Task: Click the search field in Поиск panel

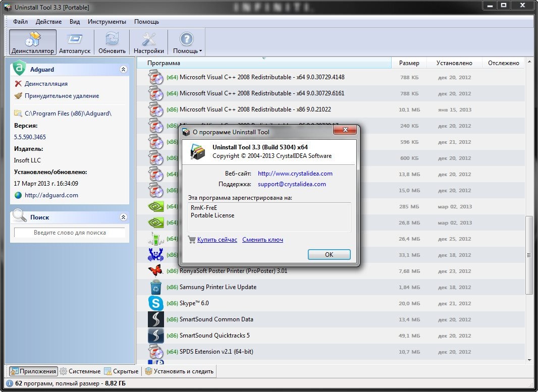Action: pyautogui.click(x=70, y=233)
